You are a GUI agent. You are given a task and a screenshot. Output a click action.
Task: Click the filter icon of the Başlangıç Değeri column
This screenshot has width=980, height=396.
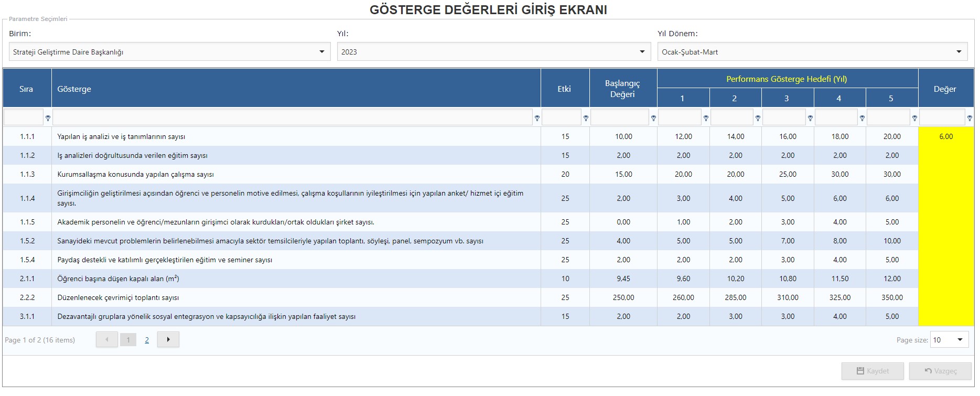point(653,118)
